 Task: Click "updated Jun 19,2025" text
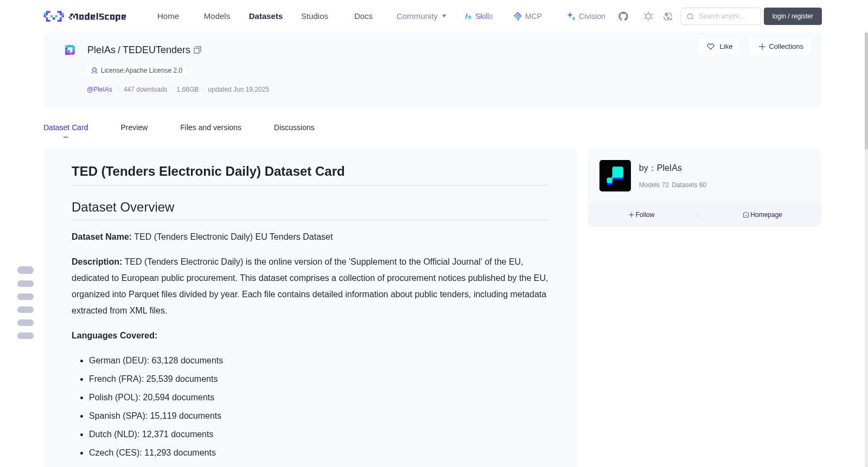[238, 89]
